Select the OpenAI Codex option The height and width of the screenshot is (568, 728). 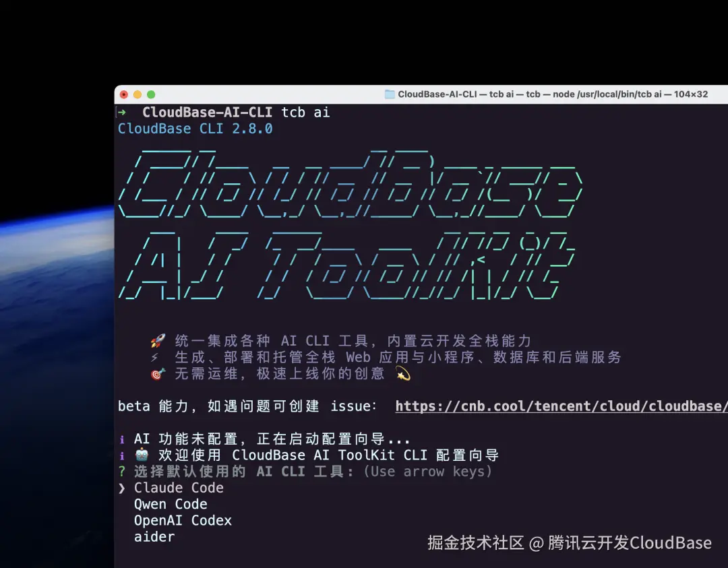pyautogui.click(x=183, y=519)
